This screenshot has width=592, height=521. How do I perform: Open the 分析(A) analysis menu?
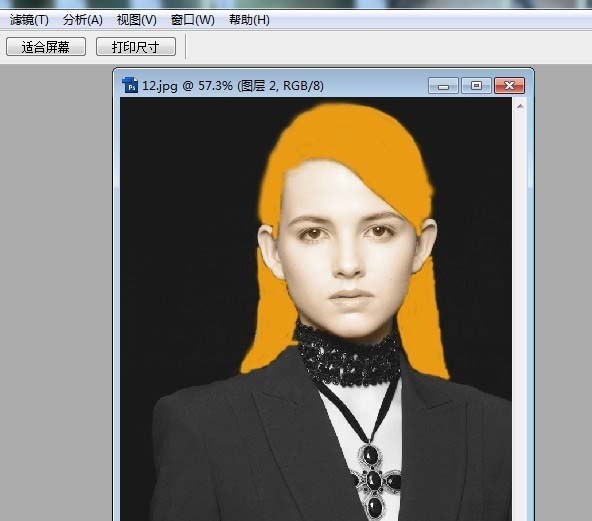pos(83,20)
